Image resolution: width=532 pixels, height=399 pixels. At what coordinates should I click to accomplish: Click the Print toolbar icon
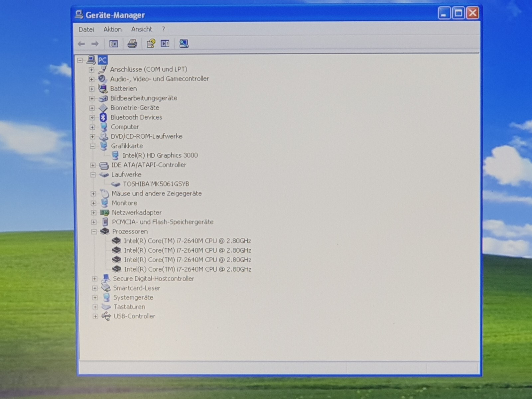[x=132, y=44]
